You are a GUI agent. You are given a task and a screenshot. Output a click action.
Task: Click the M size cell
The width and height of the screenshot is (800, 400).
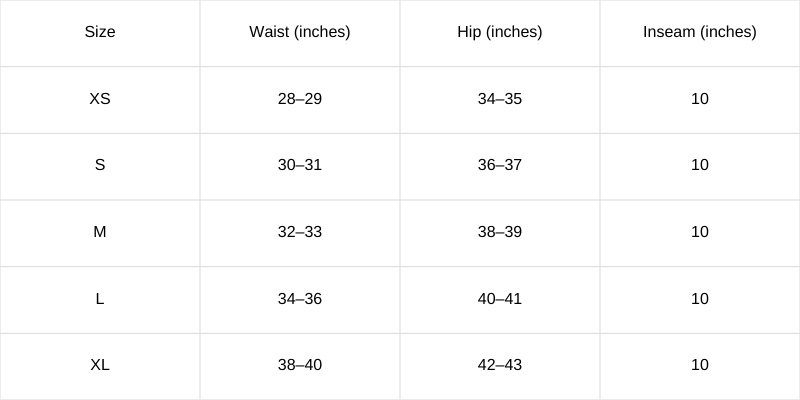point(100,233)
